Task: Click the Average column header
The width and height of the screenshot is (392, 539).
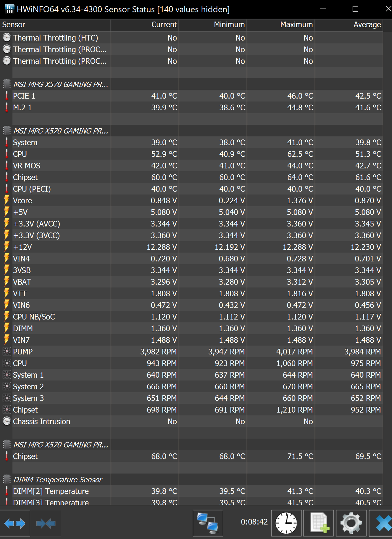Action: [349, 25]
